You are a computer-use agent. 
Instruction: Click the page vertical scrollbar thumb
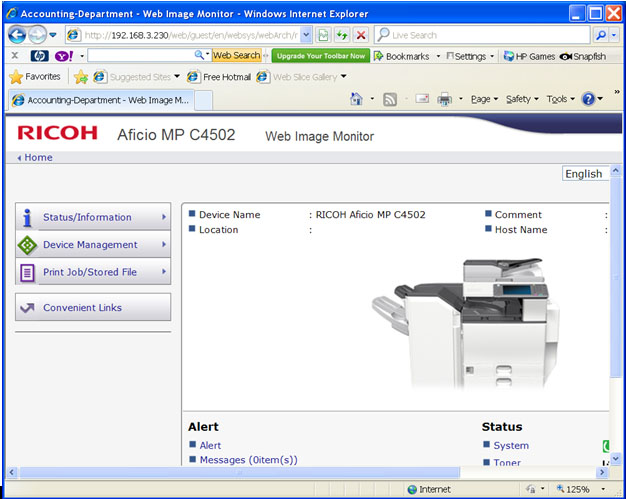[615, 275]
